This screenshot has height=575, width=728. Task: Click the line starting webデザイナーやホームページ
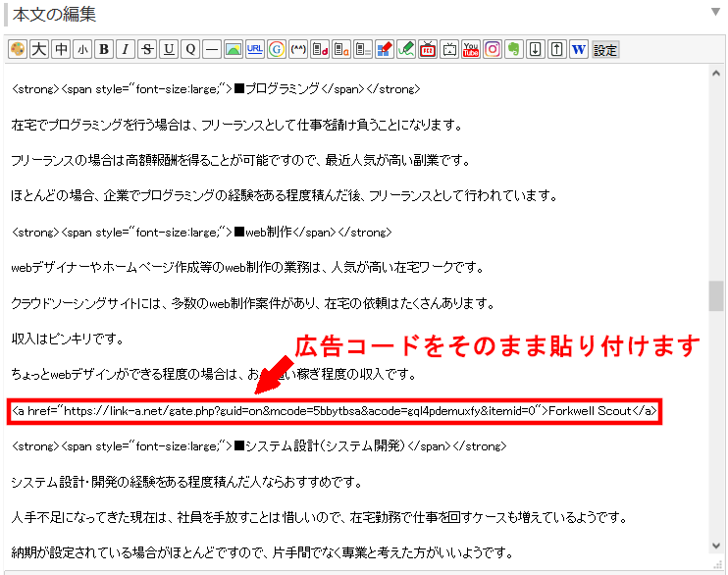coord(247,268)
